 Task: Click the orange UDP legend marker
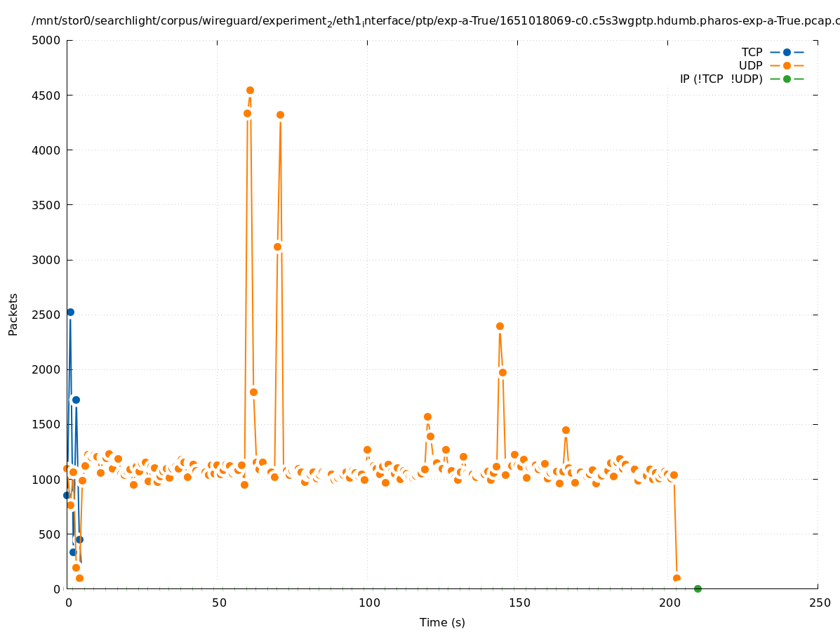[787, 65]
